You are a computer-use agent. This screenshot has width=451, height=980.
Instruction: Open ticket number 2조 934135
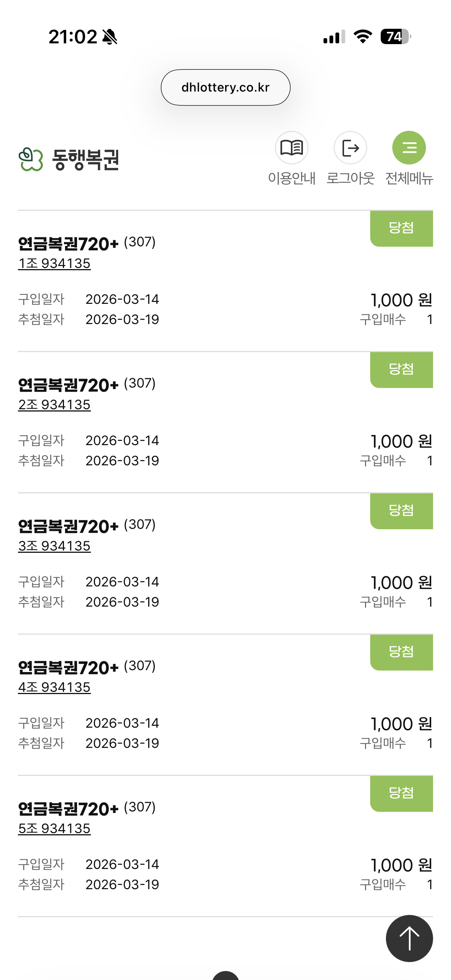click(x=55, y=404)
